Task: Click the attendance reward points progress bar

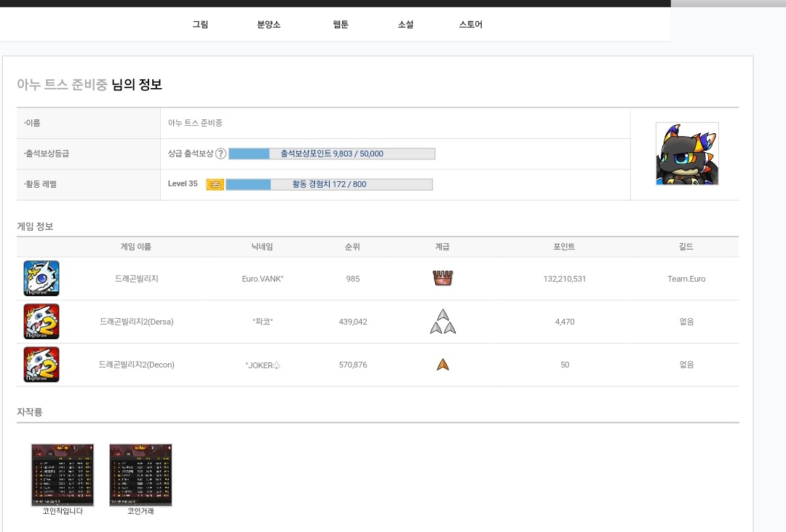Action: pos(332,154)
